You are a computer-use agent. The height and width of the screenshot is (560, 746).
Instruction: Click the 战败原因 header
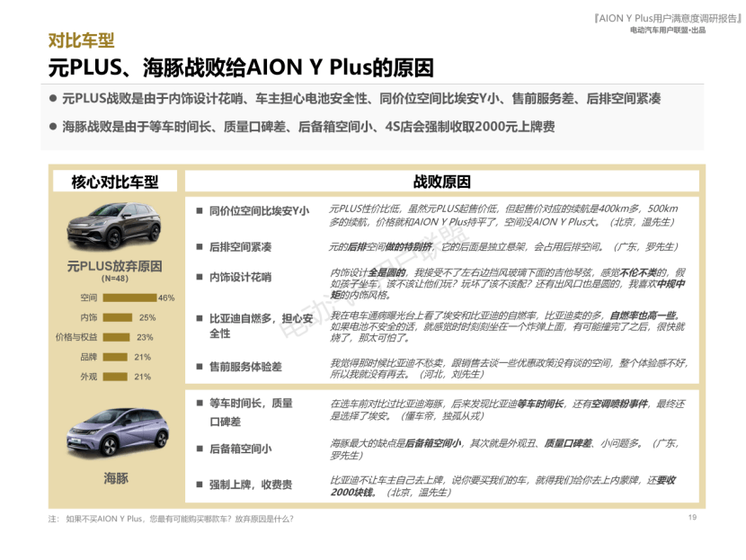(x=442, y=182)
